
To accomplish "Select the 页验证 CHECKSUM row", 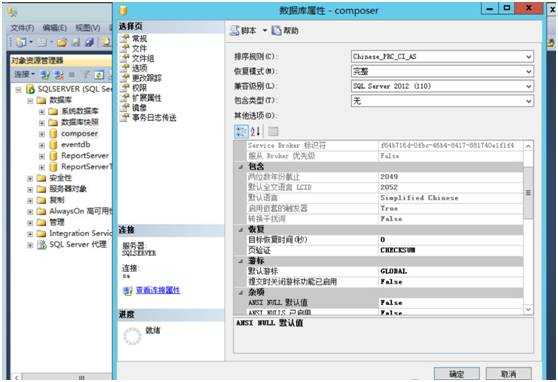I will coord(385,250).
